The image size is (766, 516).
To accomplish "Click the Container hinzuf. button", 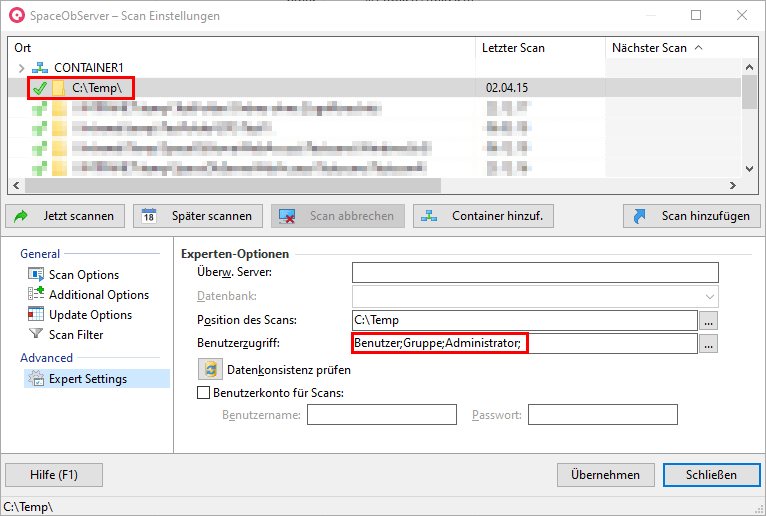I will [x=483, y=216].
